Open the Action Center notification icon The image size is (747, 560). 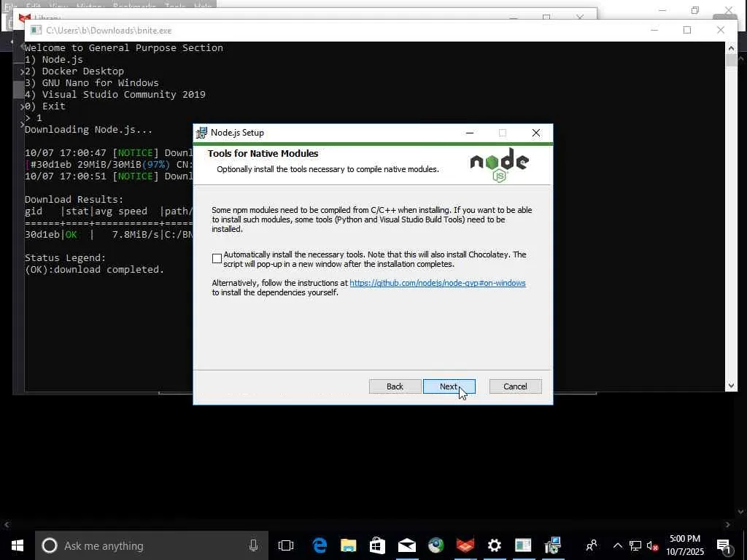(724, 545)
